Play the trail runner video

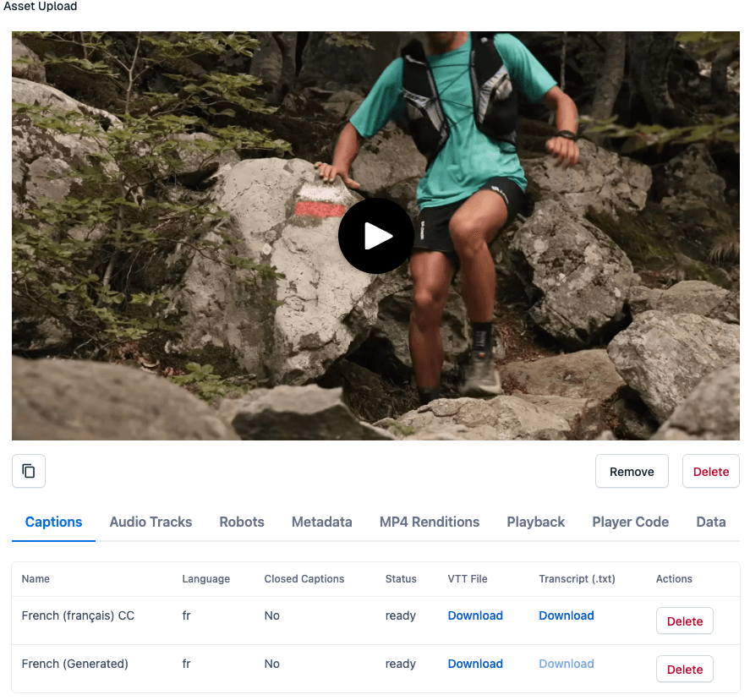(376, 236)
